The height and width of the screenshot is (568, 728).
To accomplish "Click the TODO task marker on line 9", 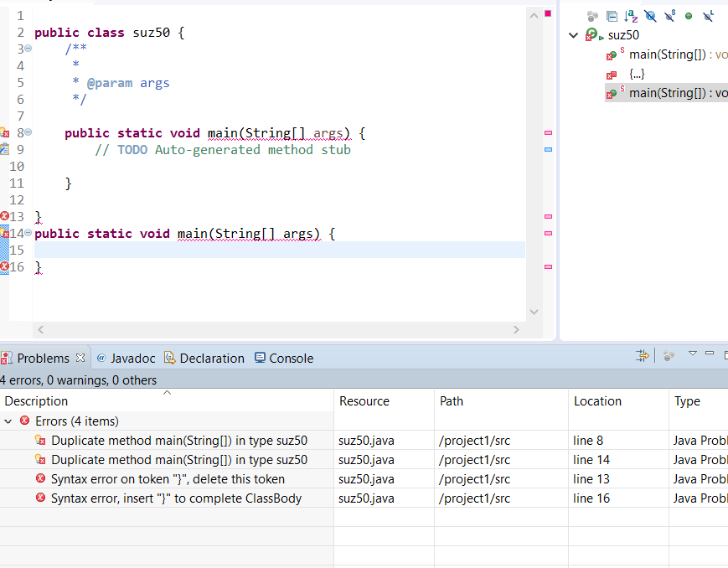I will [3, 149].
